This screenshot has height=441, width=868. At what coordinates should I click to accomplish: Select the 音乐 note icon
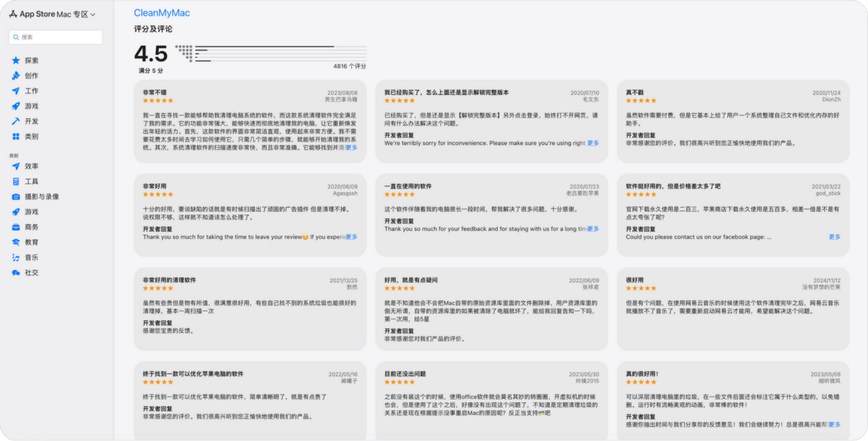point(16,257)
